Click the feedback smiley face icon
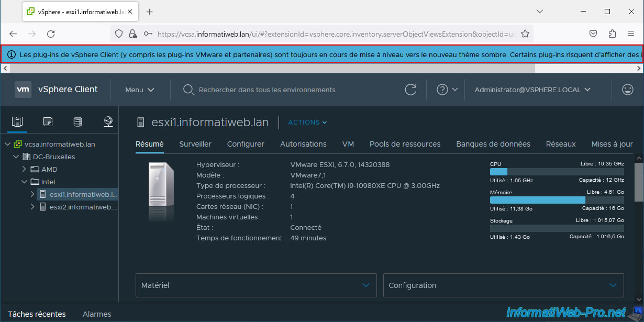This screenshot has width=644, height=322. coord(627,90)
